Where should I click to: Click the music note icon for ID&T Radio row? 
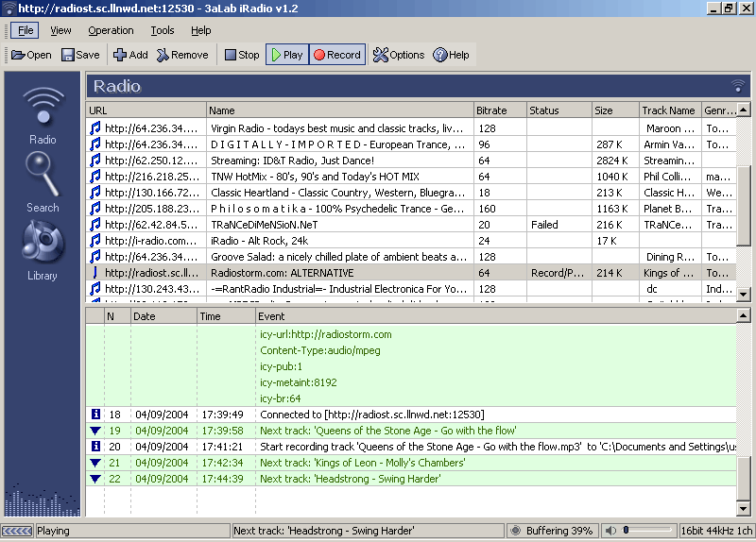pyautogui.click(x=95, y=161)
